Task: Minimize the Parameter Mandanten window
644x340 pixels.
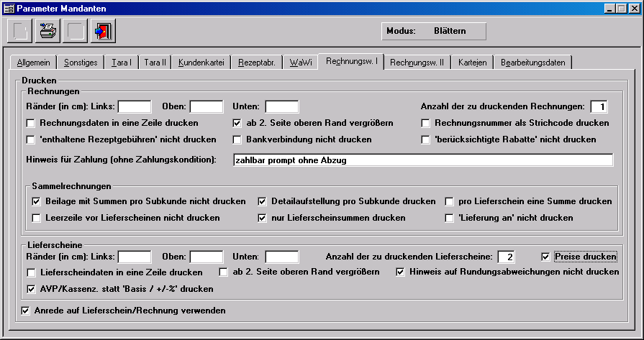Action: tap(610, 8)
